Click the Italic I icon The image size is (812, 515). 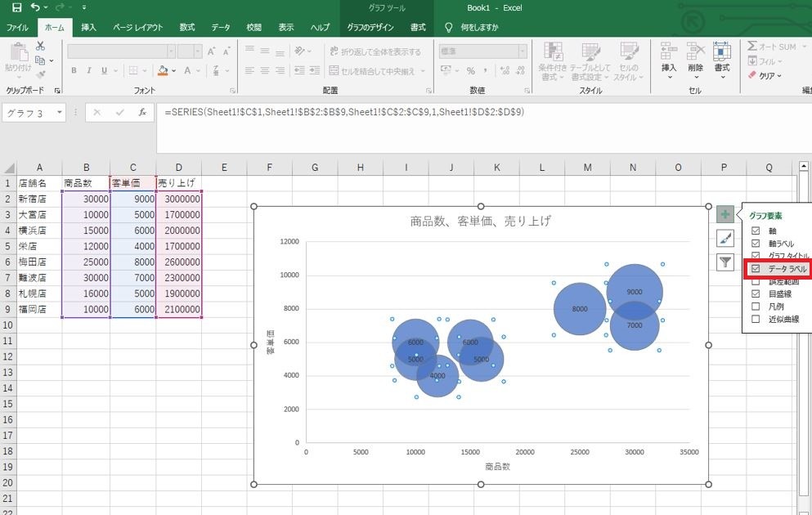[x=89, y=70]
